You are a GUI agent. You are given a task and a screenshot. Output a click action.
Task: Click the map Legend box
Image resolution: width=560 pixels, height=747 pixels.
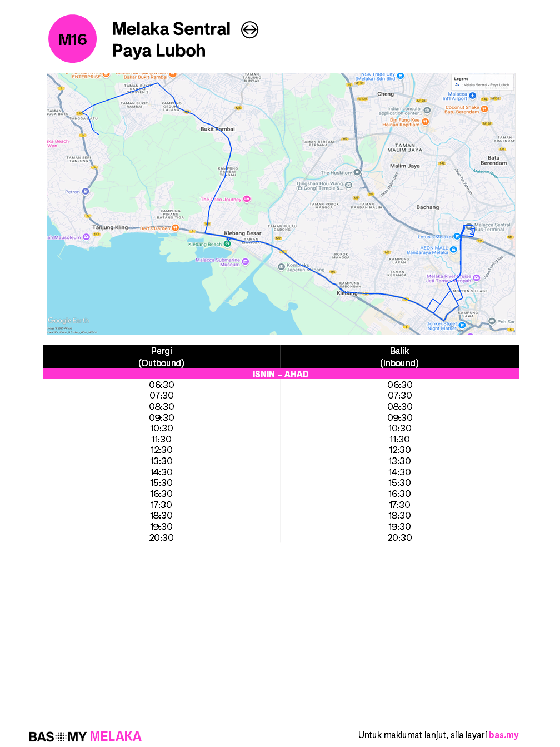[482, 82]
